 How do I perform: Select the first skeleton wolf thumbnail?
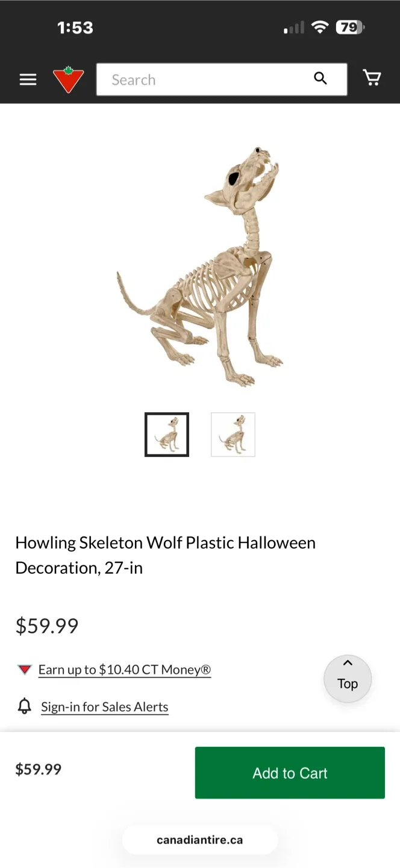point(167,435)
